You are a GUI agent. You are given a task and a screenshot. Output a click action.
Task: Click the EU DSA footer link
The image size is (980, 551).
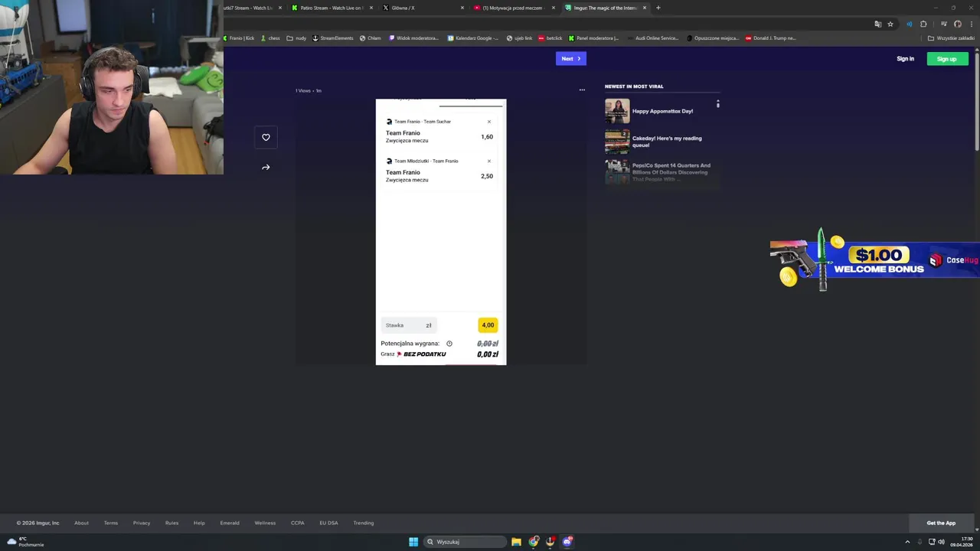click(x=328, y=523)
